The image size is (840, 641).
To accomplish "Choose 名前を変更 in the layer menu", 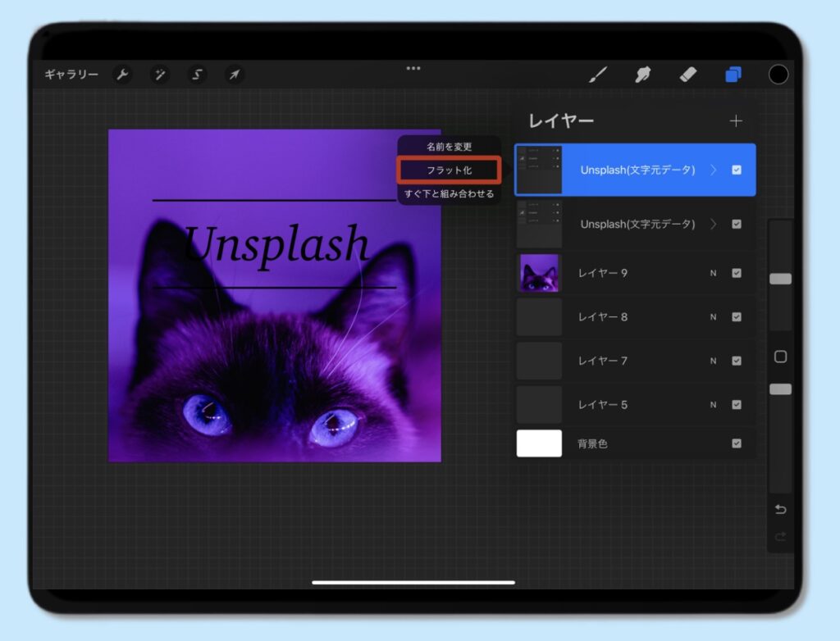I will click(x=449, y=146).
